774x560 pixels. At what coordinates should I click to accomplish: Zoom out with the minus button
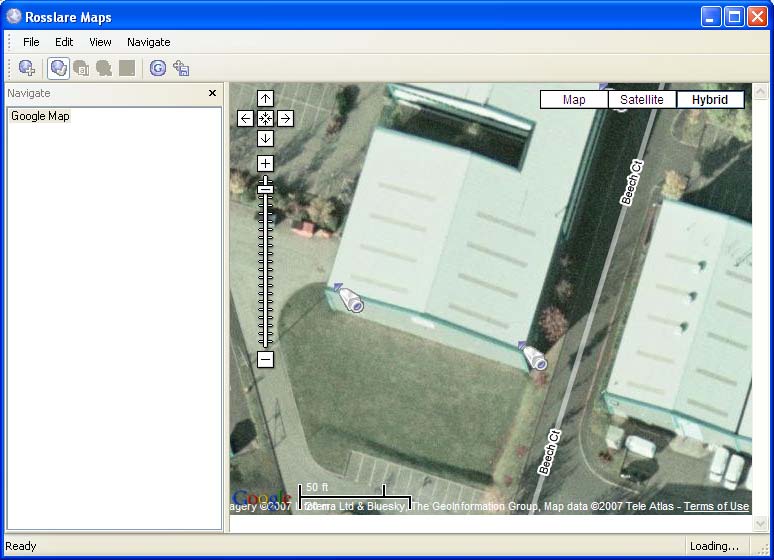pyautogui.click(x=266, y=359)
